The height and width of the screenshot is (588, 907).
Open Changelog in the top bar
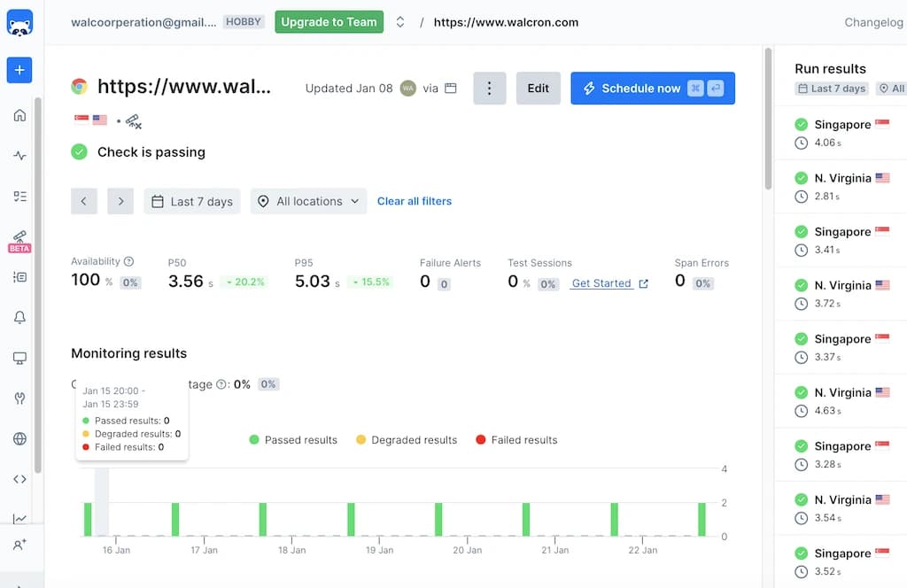[x=873, y=22]
